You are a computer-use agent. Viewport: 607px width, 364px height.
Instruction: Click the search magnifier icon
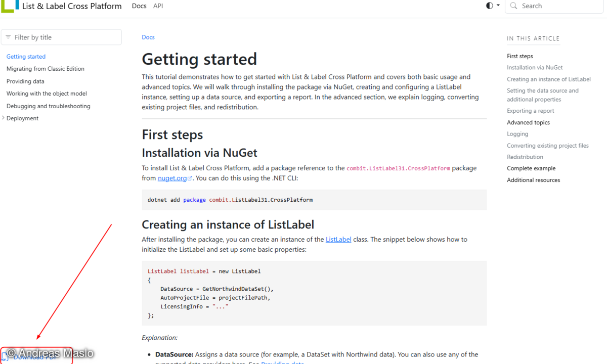click(x=514, y=6)
